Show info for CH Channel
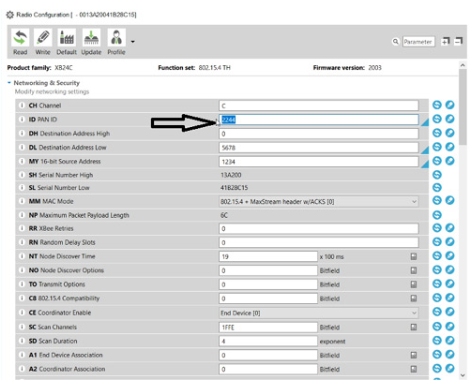474x392 pixels. [x=22, y=105]
